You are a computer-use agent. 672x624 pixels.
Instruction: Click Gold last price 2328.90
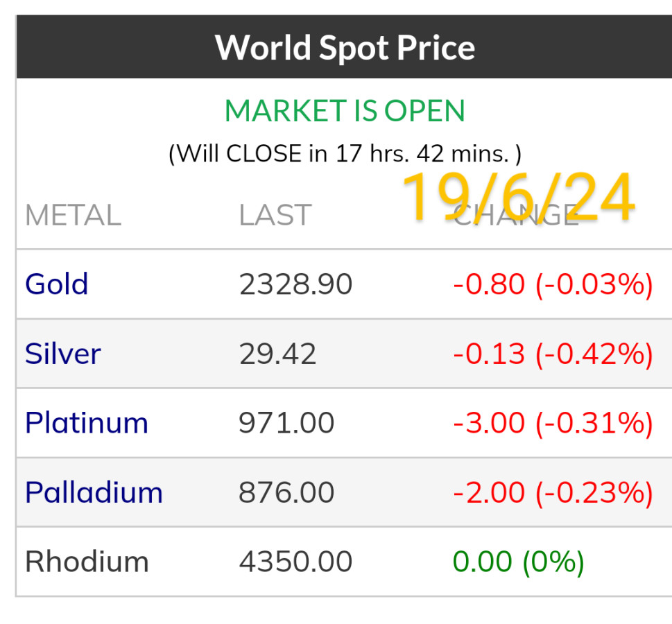click(295, 284)
